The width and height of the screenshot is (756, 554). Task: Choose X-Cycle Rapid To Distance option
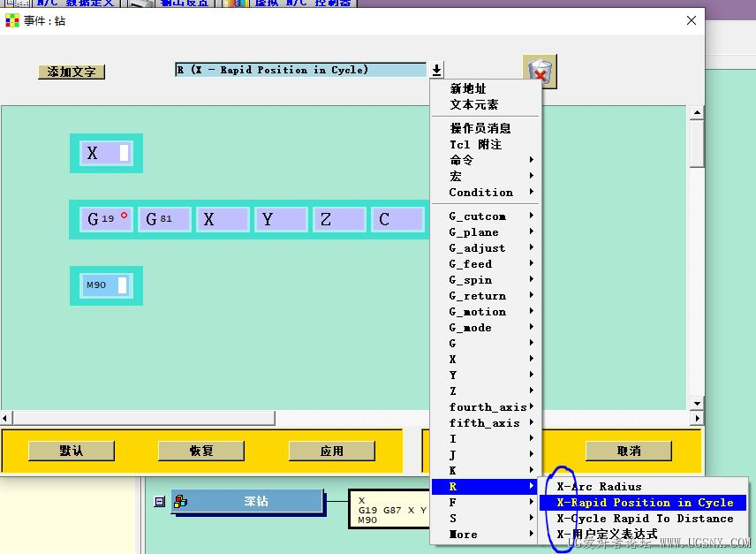(643, 519)
